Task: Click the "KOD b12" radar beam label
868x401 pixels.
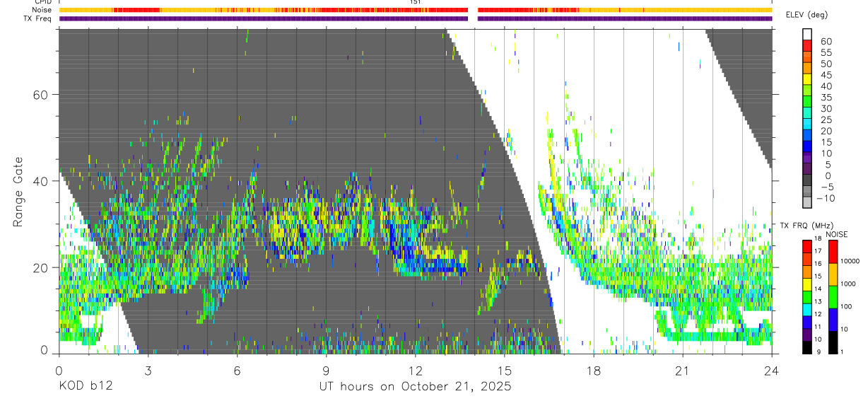Action: [85, 387]
